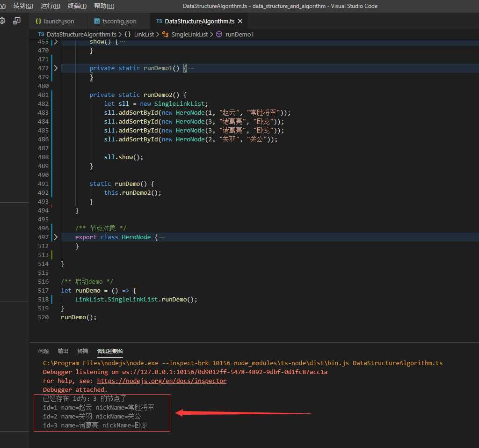Click the node.exe --inspect-brk command line
Viewport: 479px width, 448px height.
tap(243, 363)
